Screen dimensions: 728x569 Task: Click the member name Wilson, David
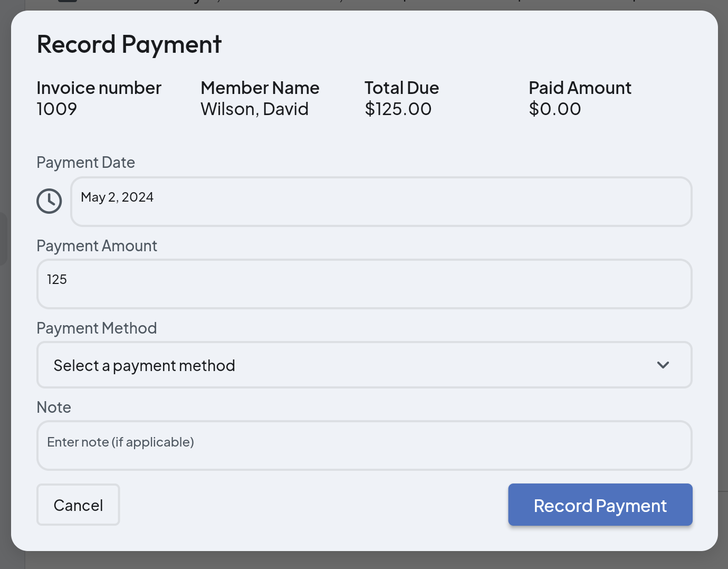pyautogui.click(x=254, y=109)
